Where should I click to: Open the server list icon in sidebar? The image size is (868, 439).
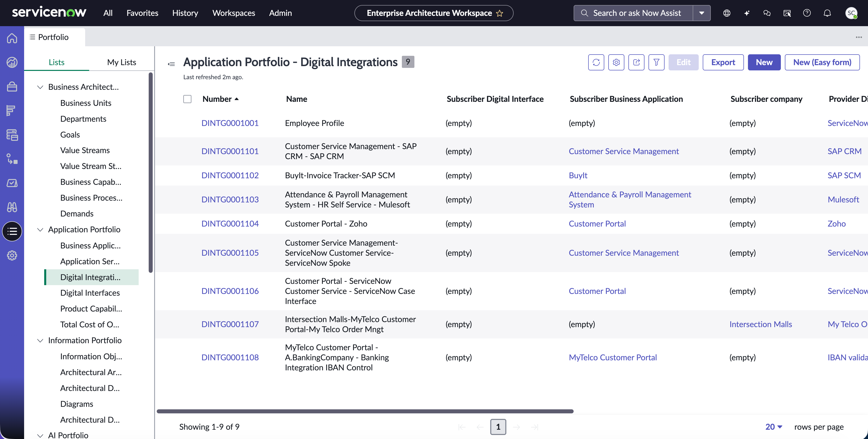point(12,135)
